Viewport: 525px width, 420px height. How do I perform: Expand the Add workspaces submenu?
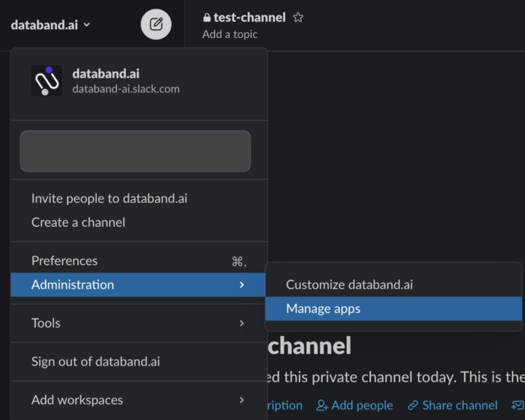[139, 400]
